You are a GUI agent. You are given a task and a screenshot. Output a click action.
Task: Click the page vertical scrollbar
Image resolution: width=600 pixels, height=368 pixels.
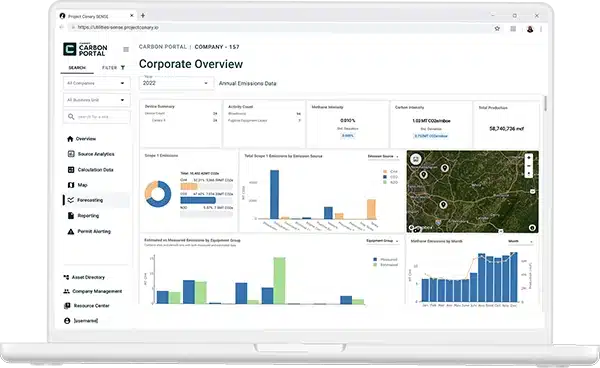545,104
